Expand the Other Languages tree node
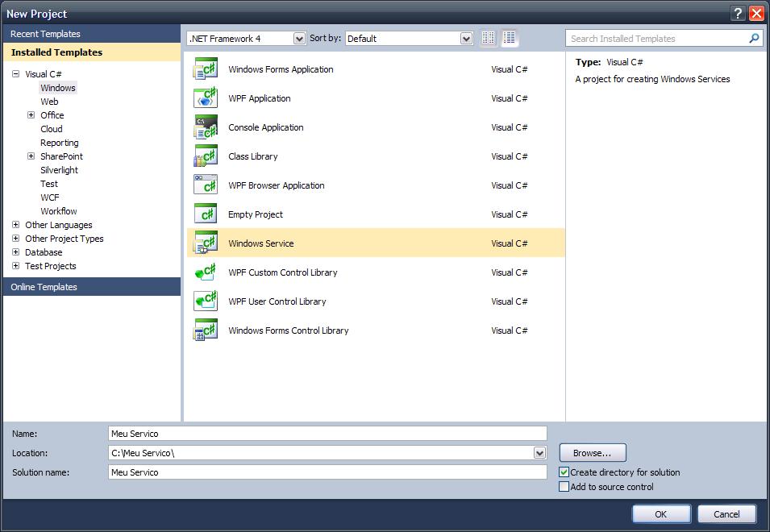Image resolution: width=770 pixels, height=532 pixels. coord(16,225)
